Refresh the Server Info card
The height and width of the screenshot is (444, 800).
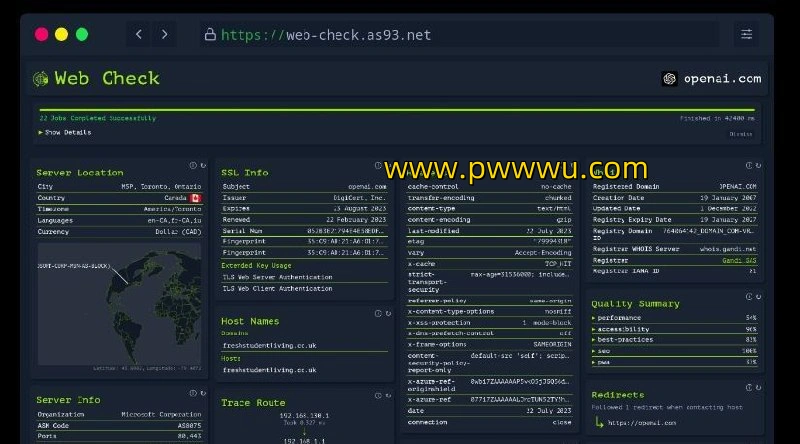203,393
